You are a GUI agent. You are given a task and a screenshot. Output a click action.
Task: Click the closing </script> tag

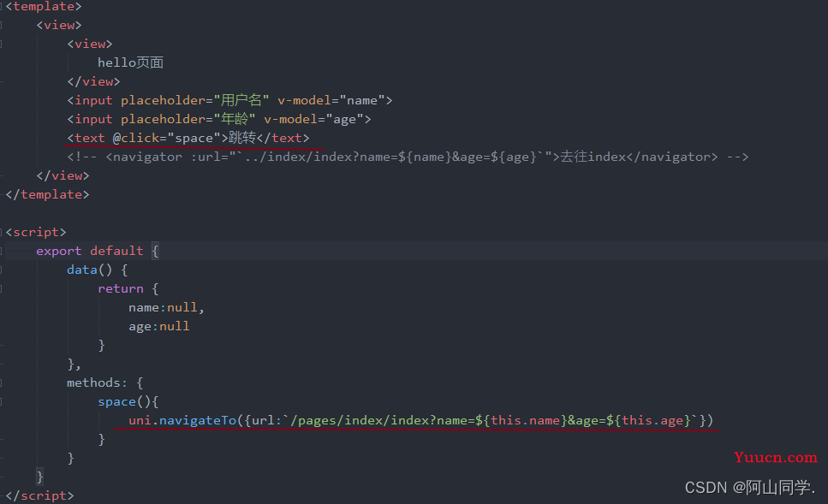[39, 495]
